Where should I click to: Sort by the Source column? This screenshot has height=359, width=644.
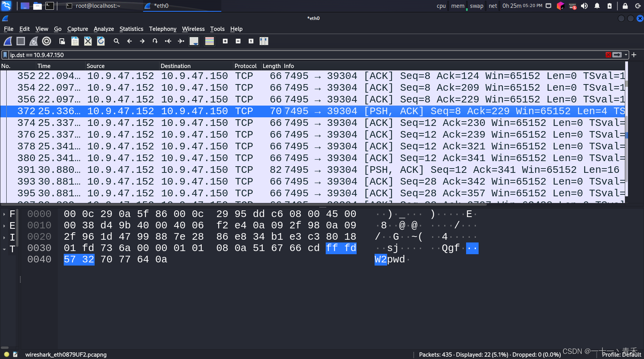pos(122,66)
